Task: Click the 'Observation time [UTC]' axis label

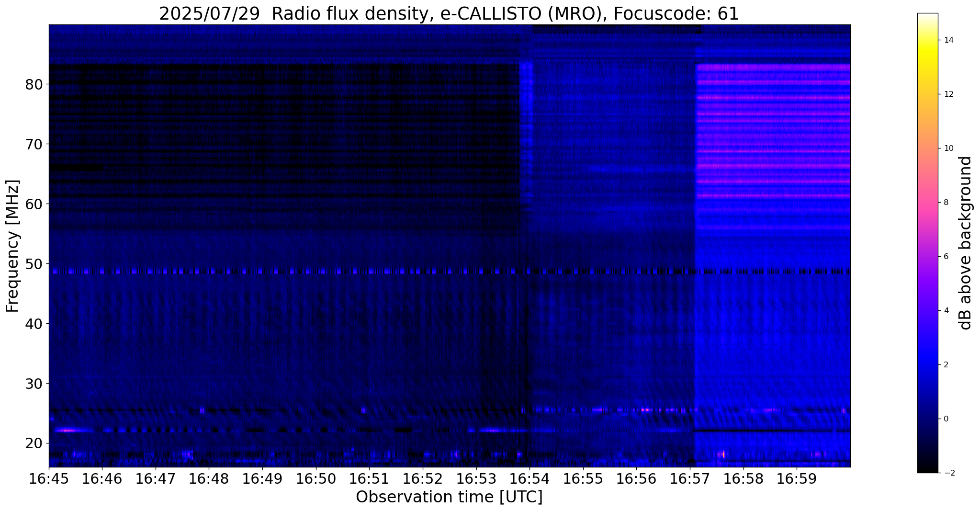Action: pyautogui.click(x=449, y=497)
